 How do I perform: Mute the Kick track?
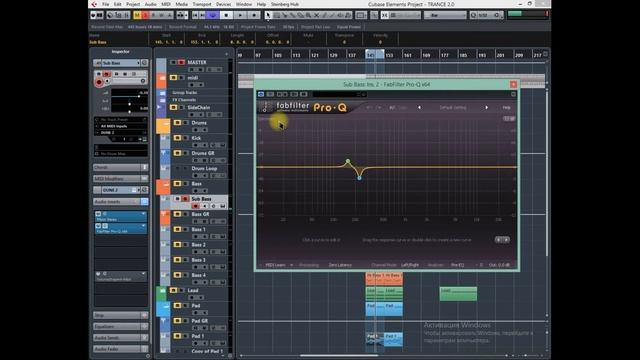click(x=178, y=138)
